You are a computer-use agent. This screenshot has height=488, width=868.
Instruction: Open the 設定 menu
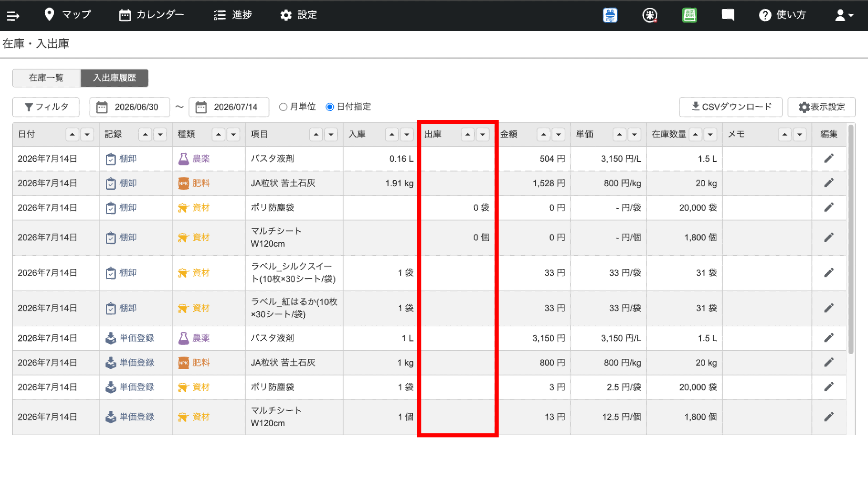point(298,15)
